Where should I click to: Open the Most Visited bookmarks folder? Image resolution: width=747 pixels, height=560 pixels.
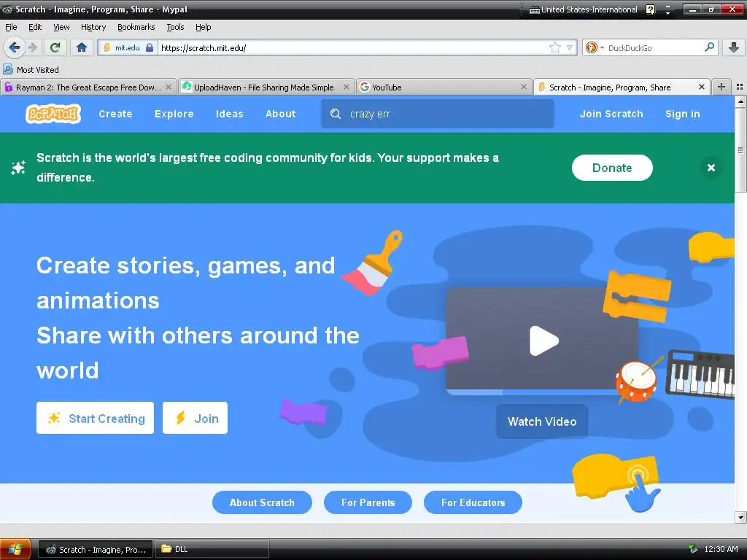coord(31,69)
